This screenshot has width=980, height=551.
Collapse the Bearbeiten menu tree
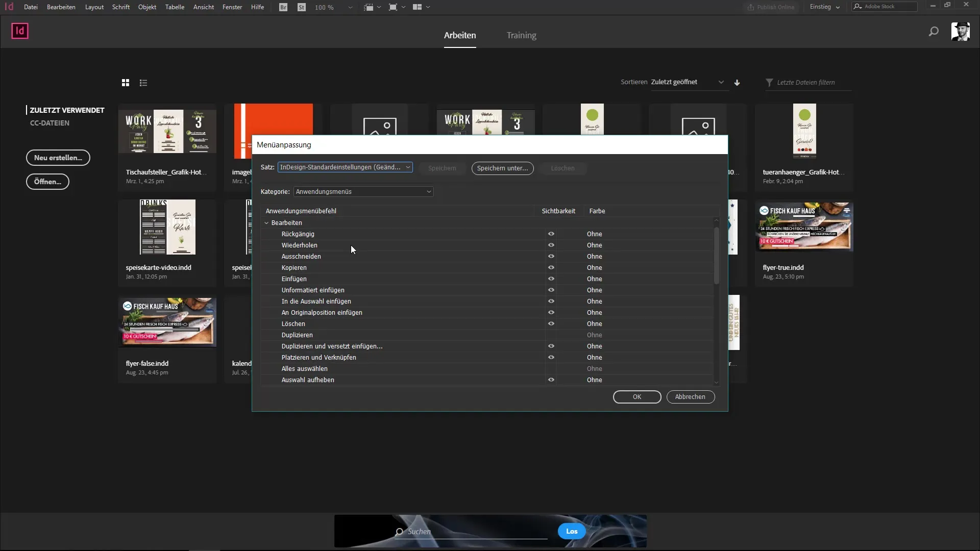point(266,223)
